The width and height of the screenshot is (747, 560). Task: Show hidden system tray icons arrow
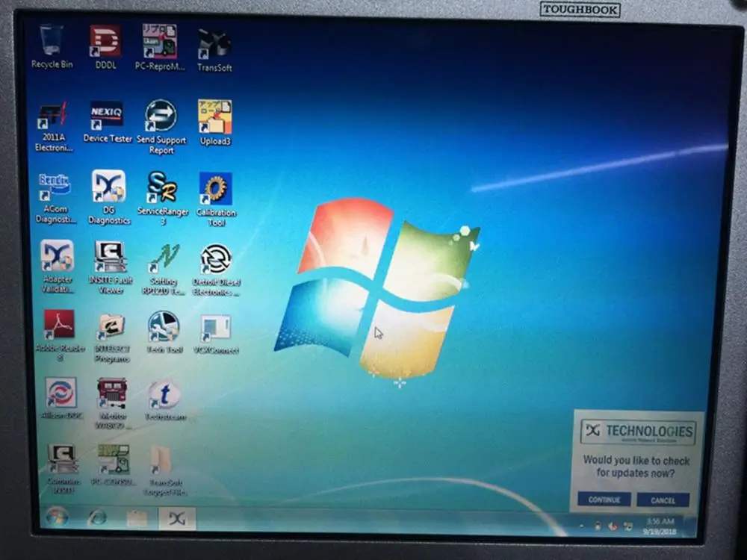(x=581, y=526)
